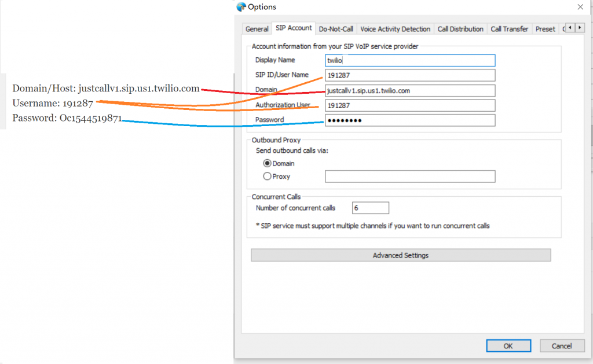Switch to the Call Transfer tab
593x364 pixels.
(509, 28)
